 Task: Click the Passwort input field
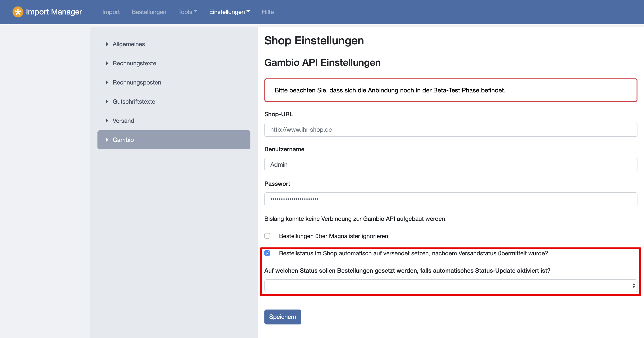tap(450, 199)
